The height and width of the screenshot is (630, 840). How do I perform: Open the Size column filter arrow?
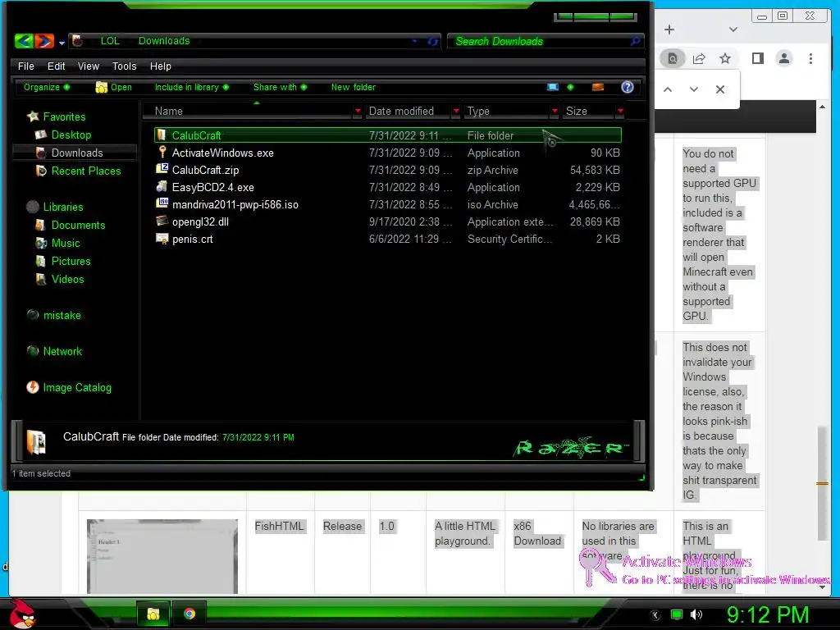pos(620,111)
